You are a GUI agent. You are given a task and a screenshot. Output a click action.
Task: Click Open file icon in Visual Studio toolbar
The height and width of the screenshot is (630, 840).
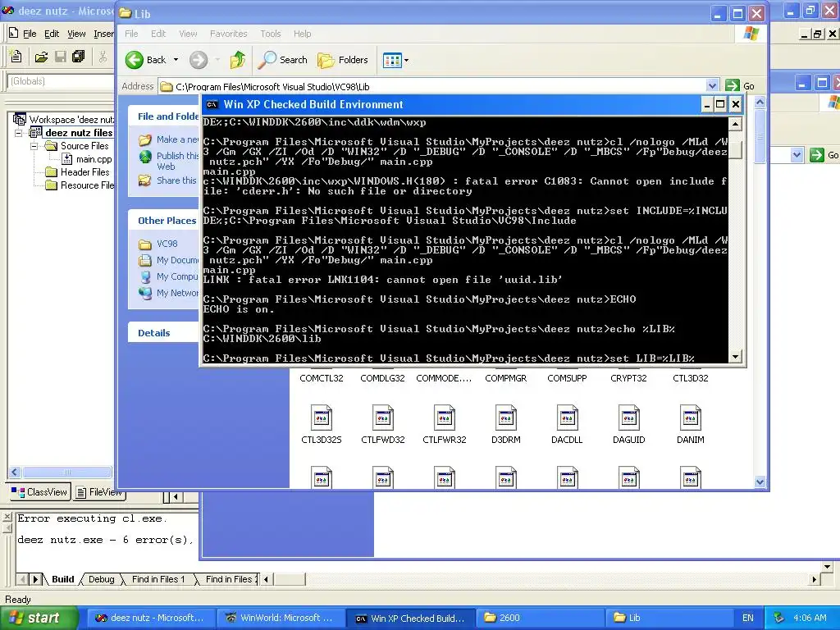click(x=41, y=57)
